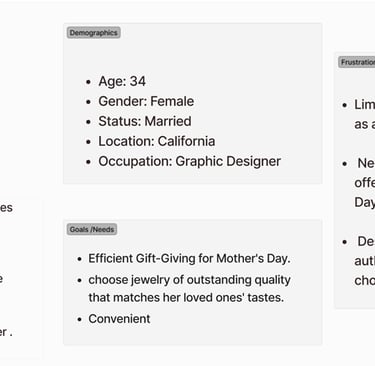Click 'Efficient Gift-Giving for Mother's Day' text
The image size is (375, 366).
(x=189, y=259)
